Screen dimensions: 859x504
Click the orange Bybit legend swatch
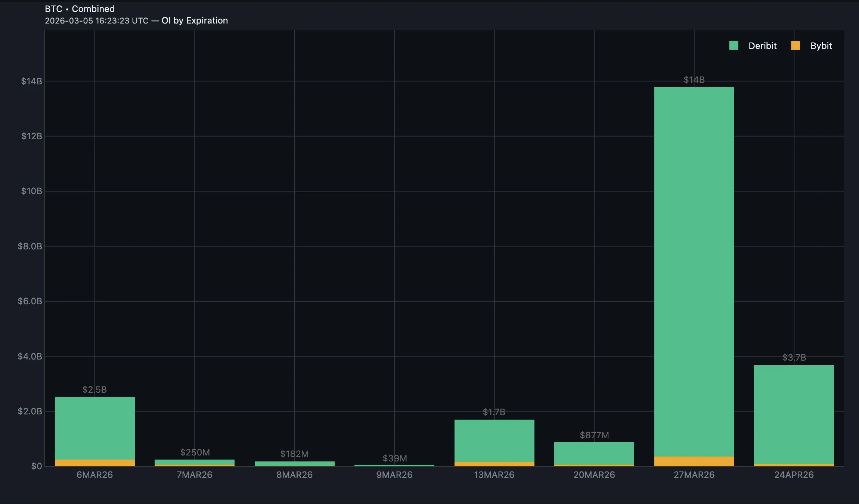[796, 46]
